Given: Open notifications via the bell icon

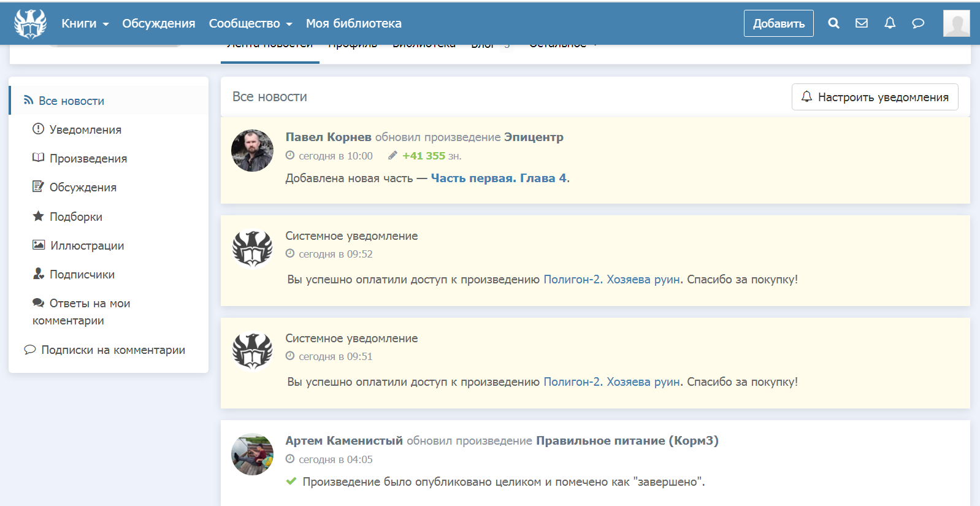Looking at the screenshot, I should point(890,23).
